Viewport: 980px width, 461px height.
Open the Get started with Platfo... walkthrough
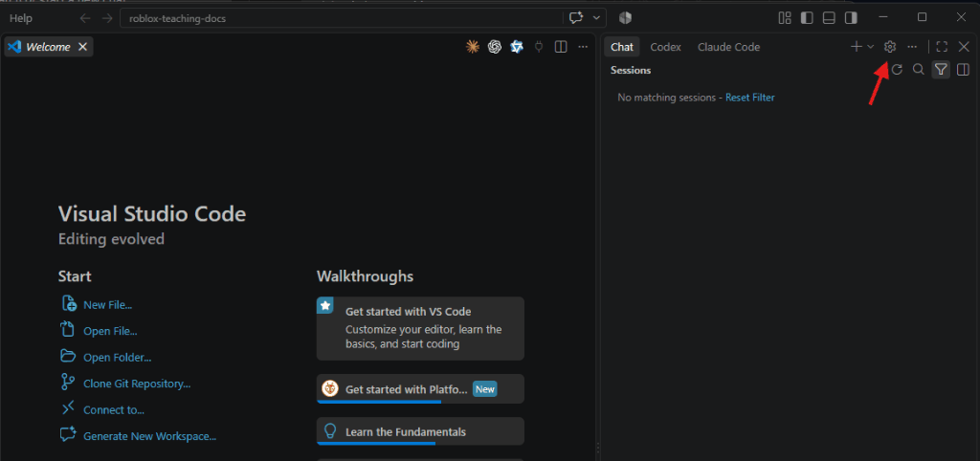[x=420, y=389]
